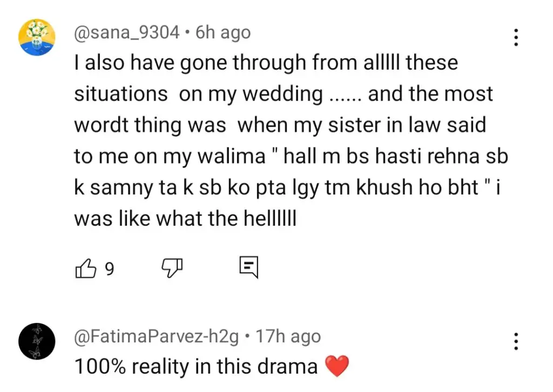
Task: Reply to sana_9304's comment
Action: (x=249, y=267)
